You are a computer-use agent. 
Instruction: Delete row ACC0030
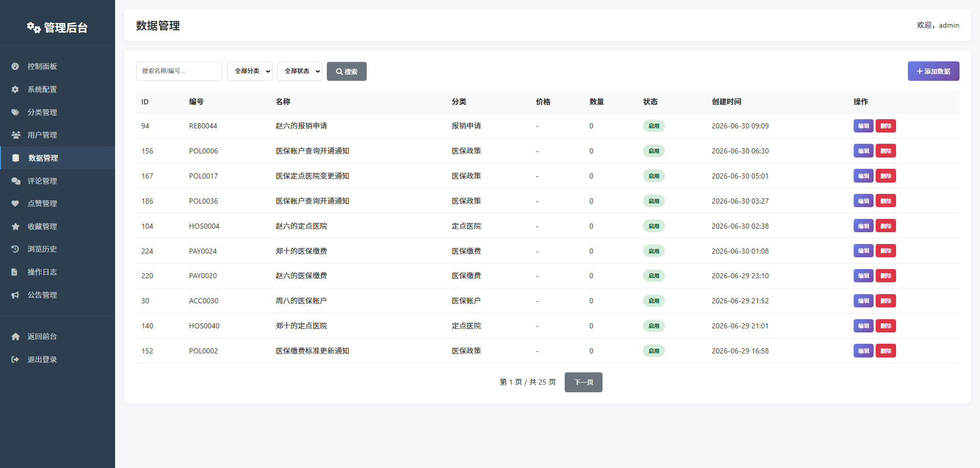(886, 301)
